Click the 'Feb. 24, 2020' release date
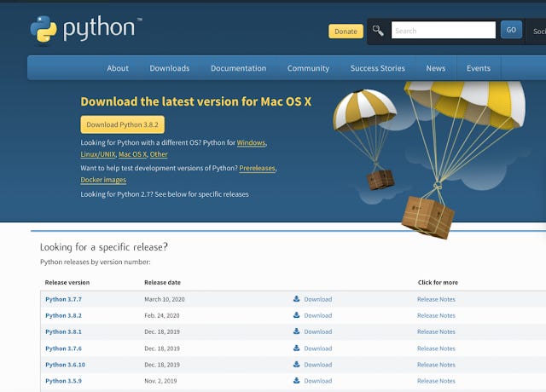This screenshot has height=392, width=546. point(162,315)
